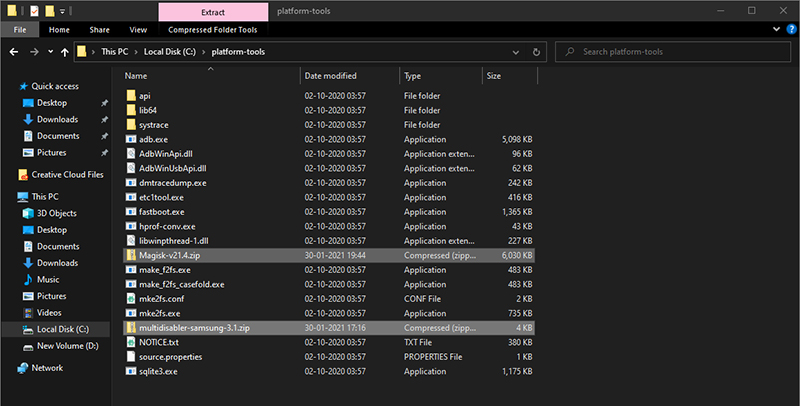Select the AdbWinUsbApi.dll file icon
The image size is (800, 406).
click(131, 168)
